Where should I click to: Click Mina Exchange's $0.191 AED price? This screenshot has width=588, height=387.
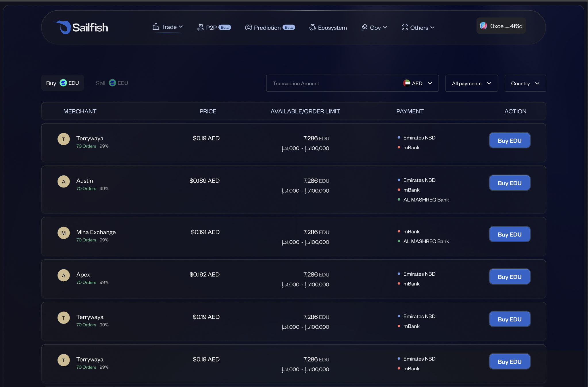205,232
